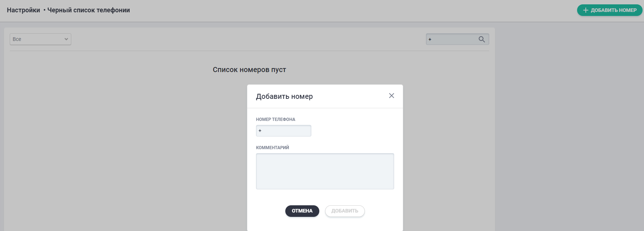Click the Комментарий label

(272, 148)
